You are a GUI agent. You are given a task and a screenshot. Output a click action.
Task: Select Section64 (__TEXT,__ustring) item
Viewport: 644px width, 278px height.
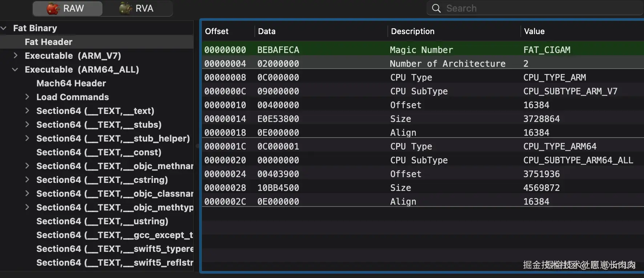tap(102, 221)
